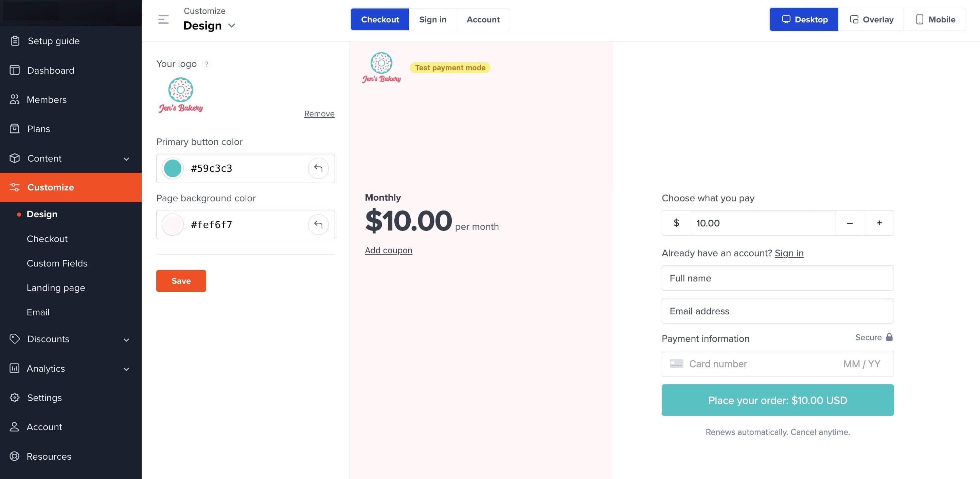Click the logo help question mark icon
The height and width of the screenshot is (479, 980).
click(207, 64)
